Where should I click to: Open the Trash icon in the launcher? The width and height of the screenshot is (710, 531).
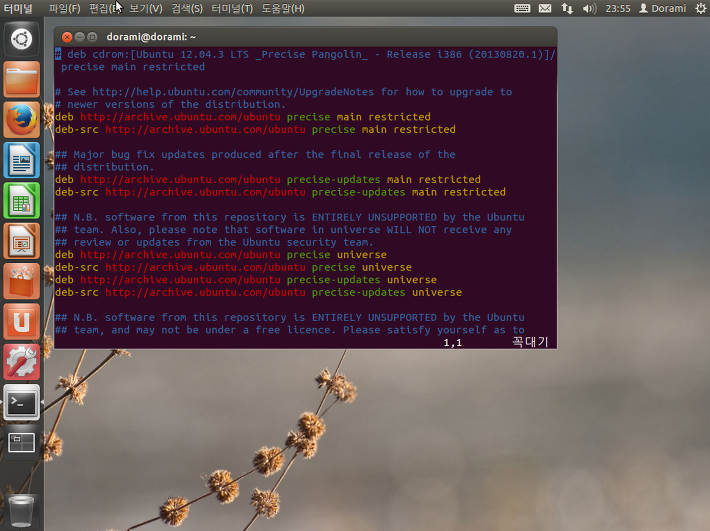click(21, 512)
